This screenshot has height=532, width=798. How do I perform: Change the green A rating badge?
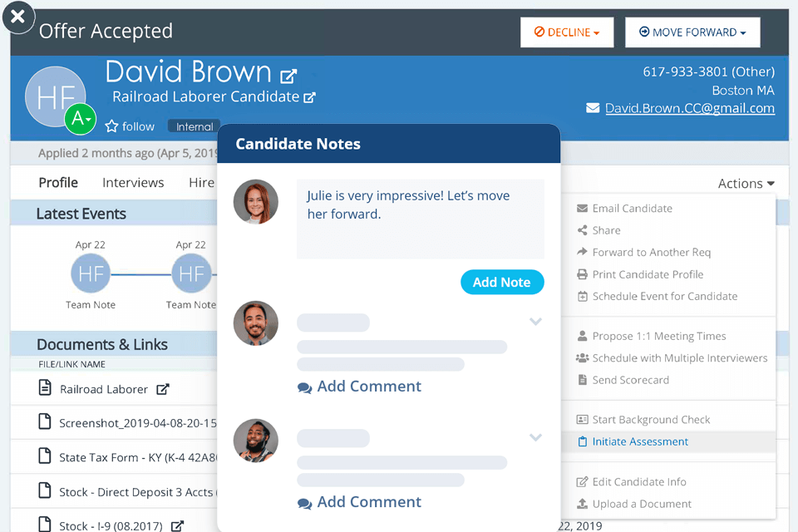(x=81, y=119)
